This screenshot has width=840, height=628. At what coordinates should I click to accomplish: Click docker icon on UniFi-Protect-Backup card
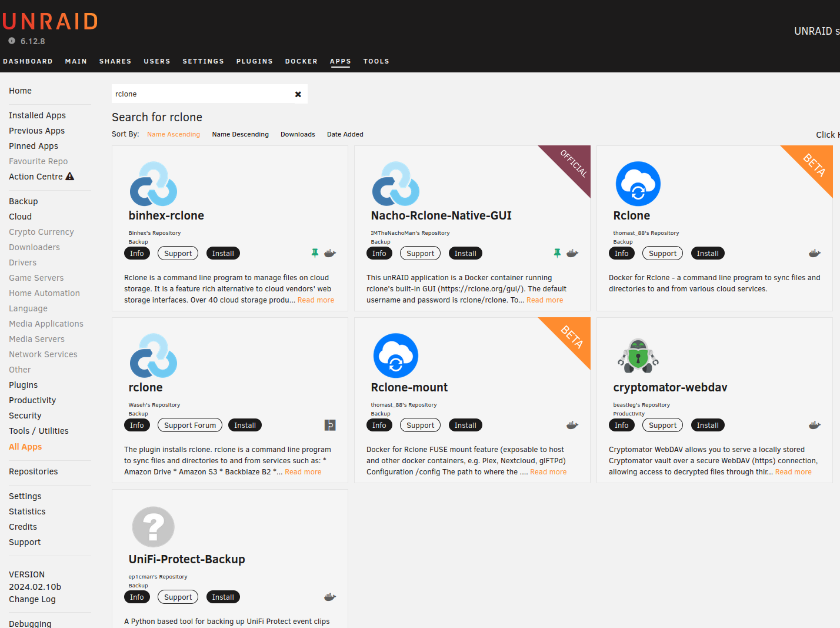tap(330, 597)
